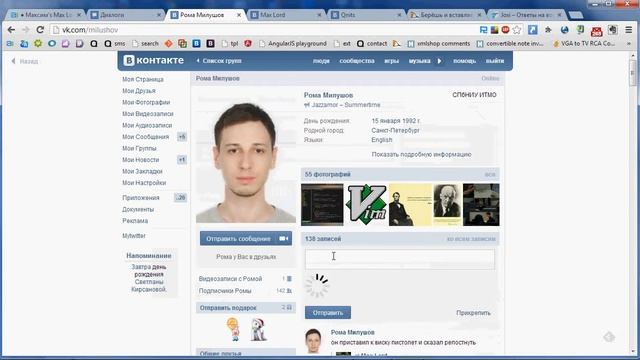Open the Vim logo photo thumbnail
The width and height of the screenshot is (640, 360).
pos(366,204)
